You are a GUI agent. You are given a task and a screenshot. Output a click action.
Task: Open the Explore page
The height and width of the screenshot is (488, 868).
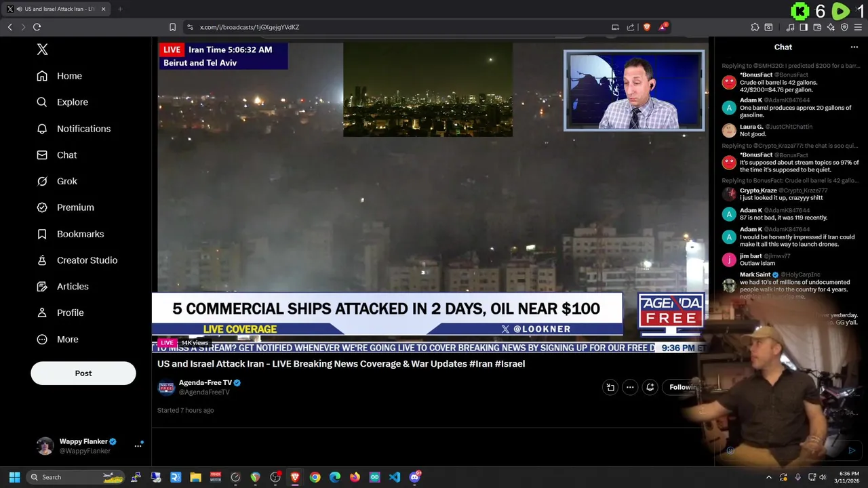tap(62, 102)
